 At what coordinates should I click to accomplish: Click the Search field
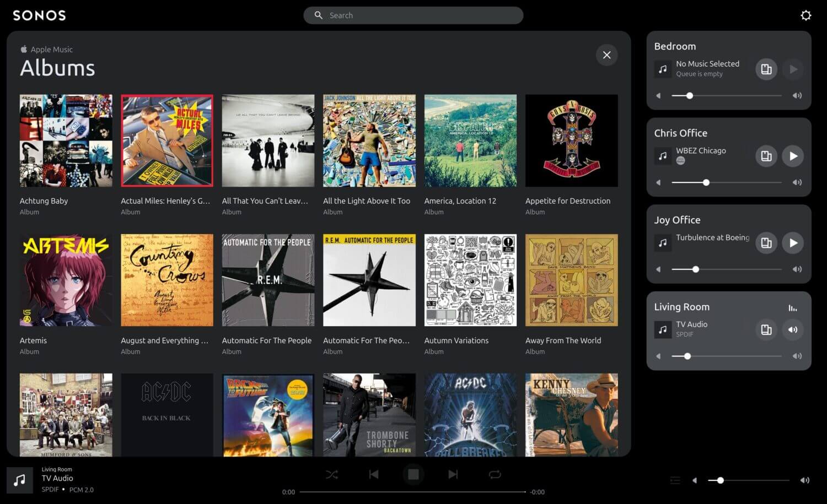tap(413, 15)
